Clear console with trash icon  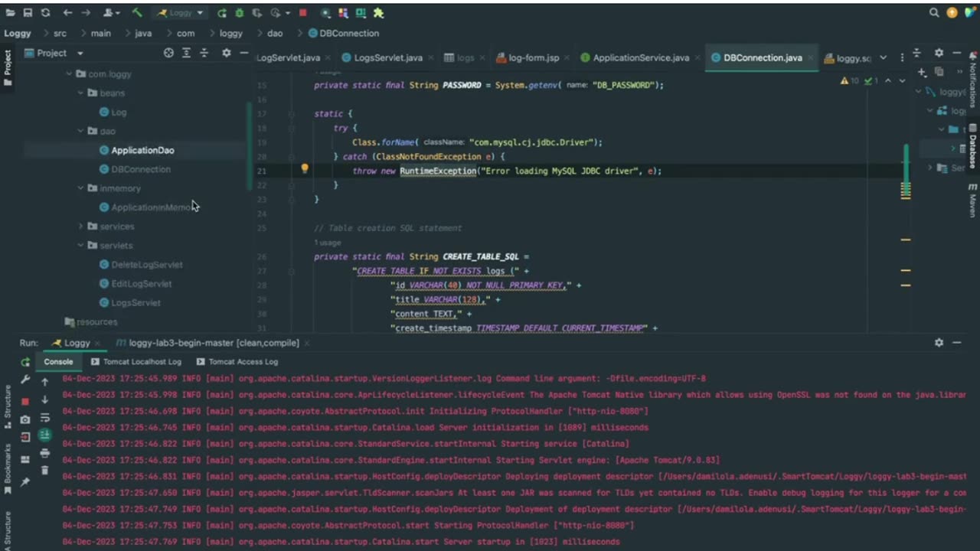click(45, 471)
